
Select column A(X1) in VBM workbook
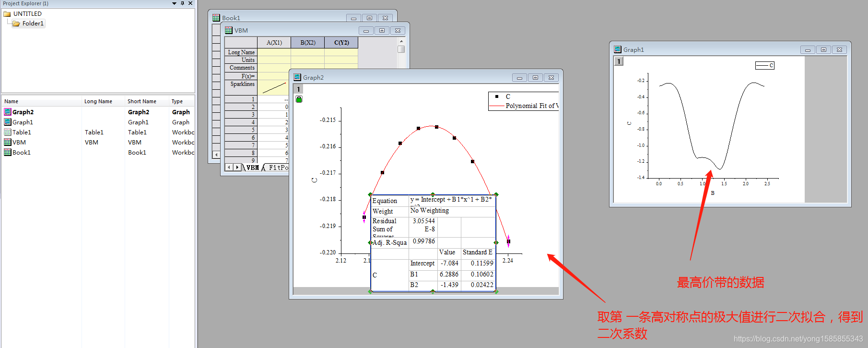[274, 43]
